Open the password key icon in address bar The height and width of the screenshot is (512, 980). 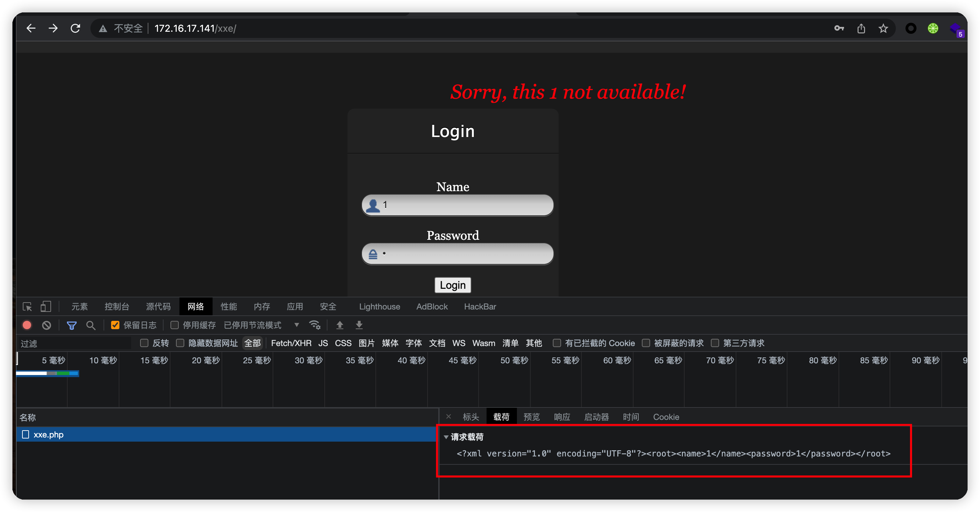839,29
